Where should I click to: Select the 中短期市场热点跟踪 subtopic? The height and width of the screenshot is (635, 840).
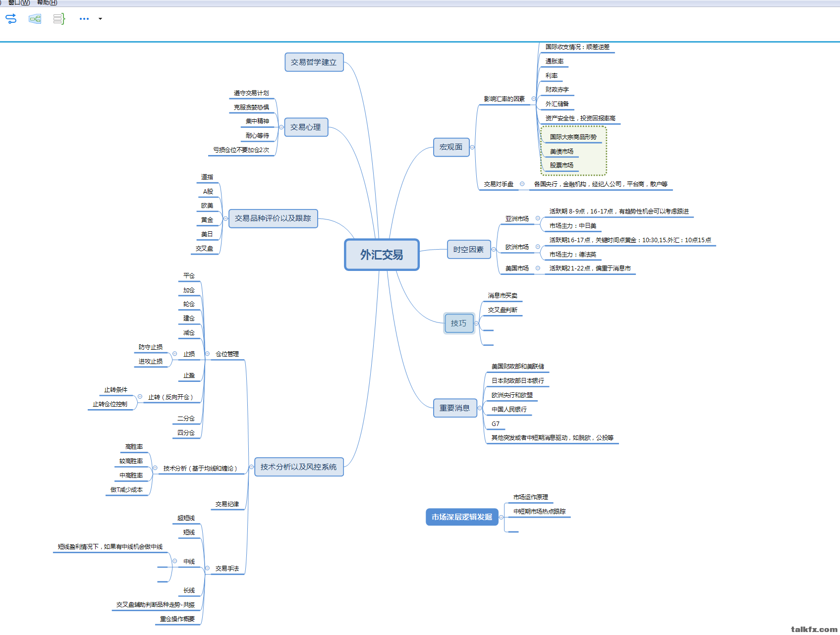pos(540,512)
